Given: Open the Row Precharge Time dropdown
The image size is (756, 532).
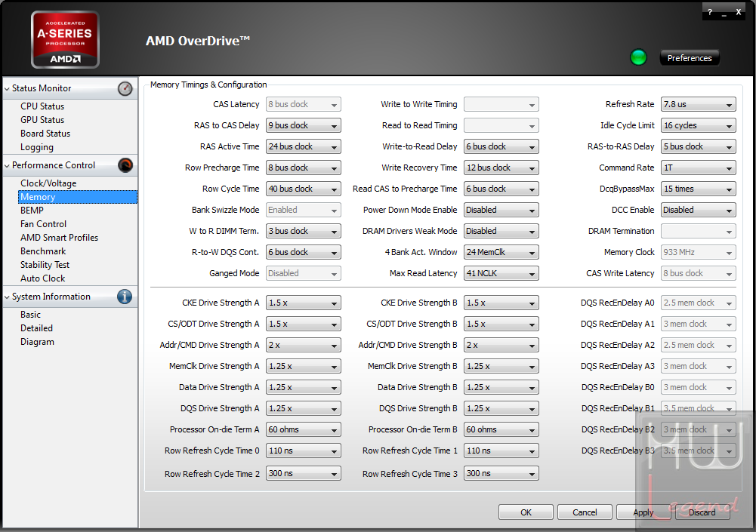Looking at the screenshot, I should pos(304,168).
